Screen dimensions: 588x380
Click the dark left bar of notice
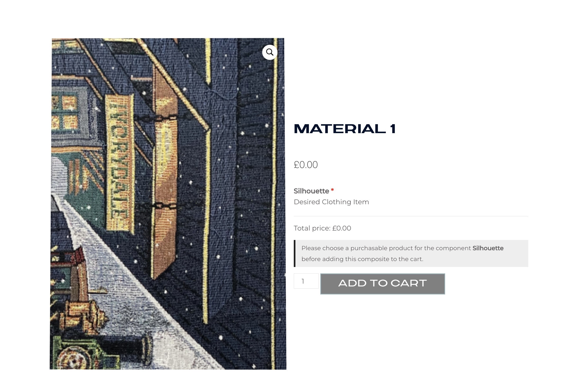point(295,253)
